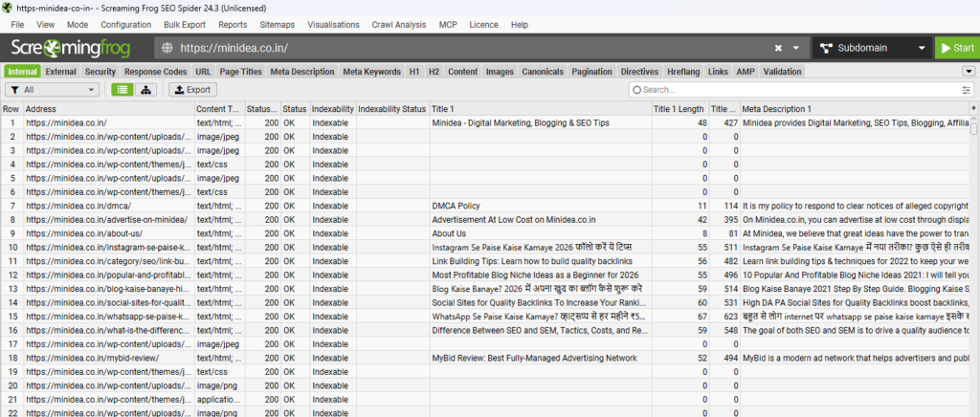Screen dimensions: 980x417
Task: Switch to the Links tab
Action: 718,71
